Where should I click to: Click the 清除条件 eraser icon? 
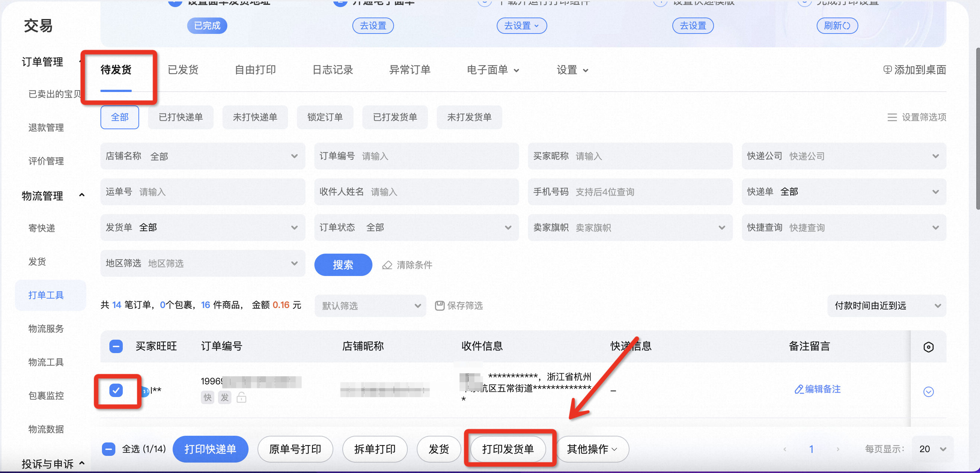pyautogui.click(x=387, y=265)
